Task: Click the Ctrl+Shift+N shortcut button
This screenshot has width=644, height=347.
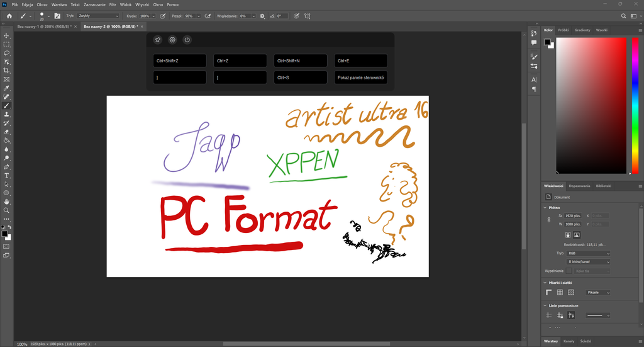Action: coord(301,60)
